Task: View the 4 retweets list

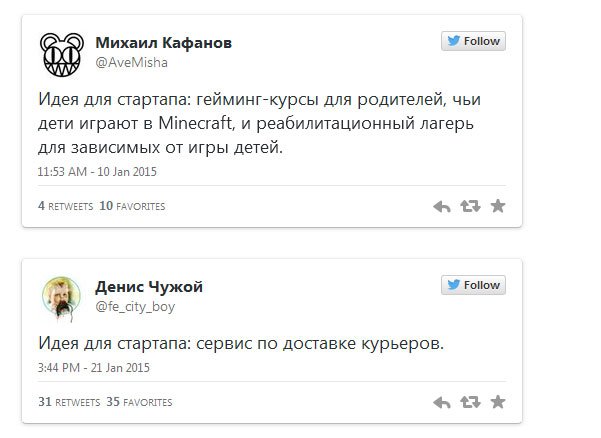Action: (x=66, y=206)
